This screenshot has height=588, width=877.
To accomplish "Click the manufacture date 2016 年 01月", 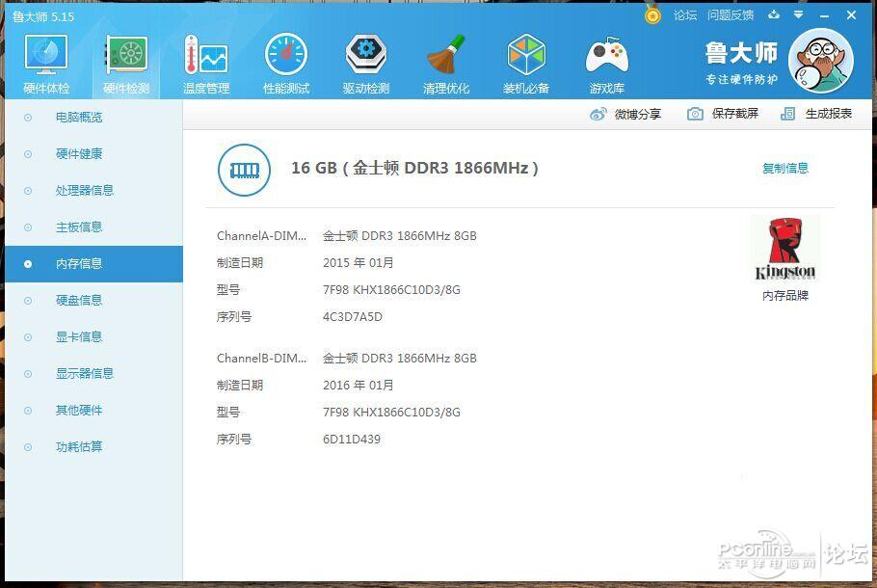I will pos(358,386).
